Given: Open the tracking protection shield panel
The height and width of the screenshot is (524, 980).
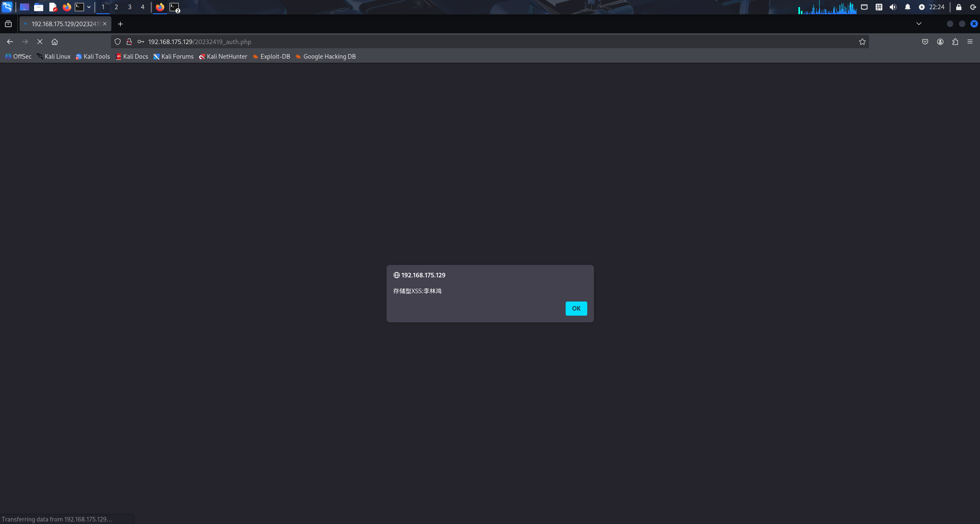Looking at the screenshot, I should coord(118,42).
